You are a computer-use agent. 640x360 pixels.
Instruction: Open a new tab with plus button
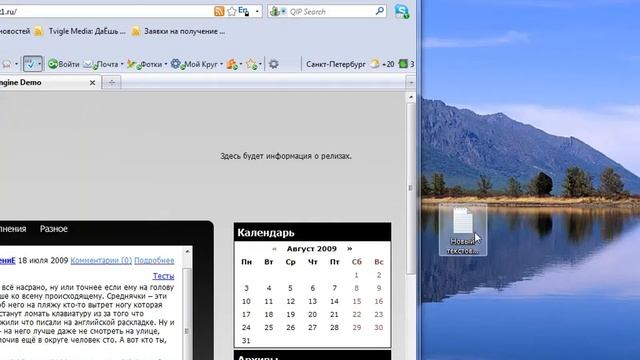[x=111, y=82]
